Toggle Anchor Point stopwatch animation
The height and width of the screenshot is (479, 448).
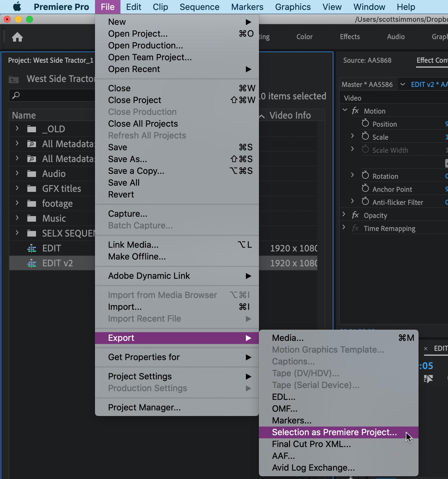pyautogui.click(x=365, y=189)
